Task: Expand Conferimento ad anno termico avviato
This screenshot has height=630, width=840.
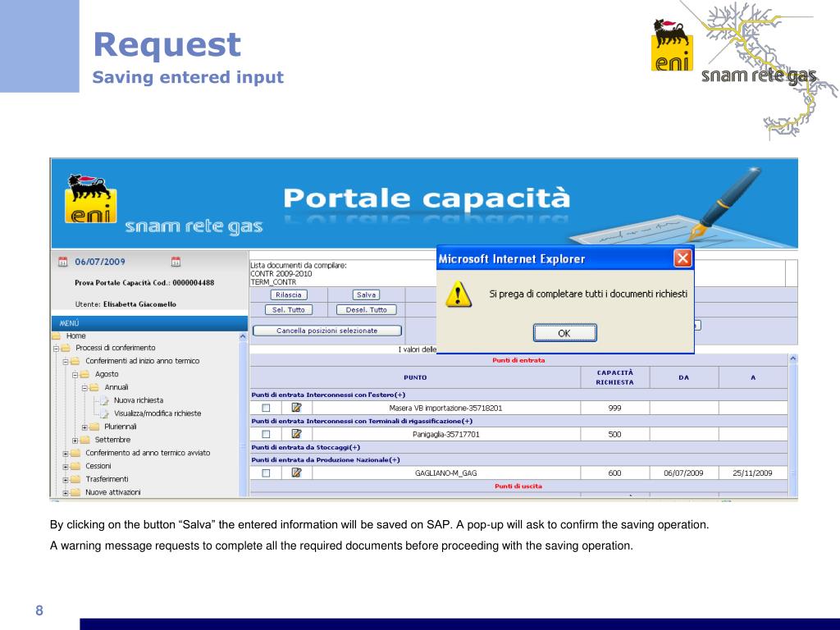Action: click(66, 454)
